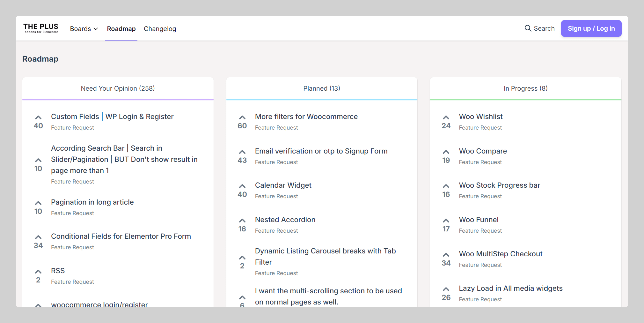Expand the Boards dropdown menu
Image resolution: width=644 pixels, height=323 pixels.
(x=84, y=29)
